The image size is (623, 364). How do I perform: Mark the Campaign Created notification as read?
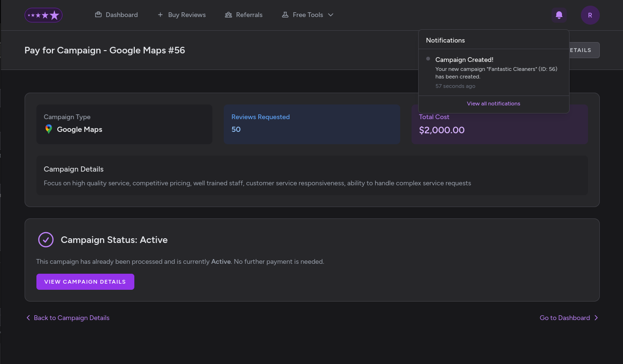(428, 59)
